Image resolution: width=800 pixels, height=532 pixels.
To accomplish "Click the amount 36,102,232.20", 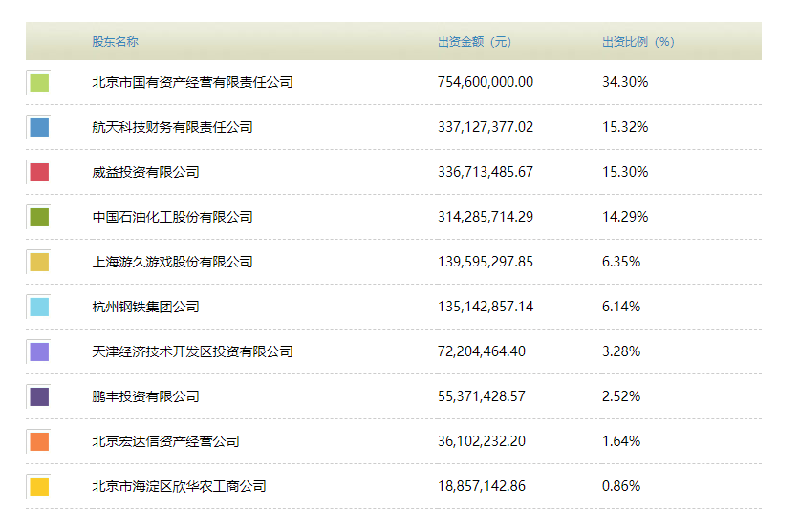I will click(x=482, y=441).
